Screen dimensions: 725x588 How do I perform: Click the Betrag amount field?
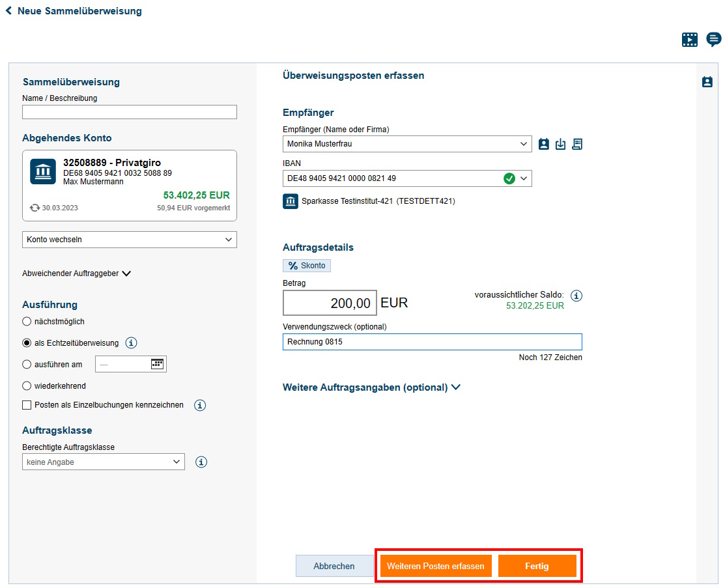[x=330, y=303]
